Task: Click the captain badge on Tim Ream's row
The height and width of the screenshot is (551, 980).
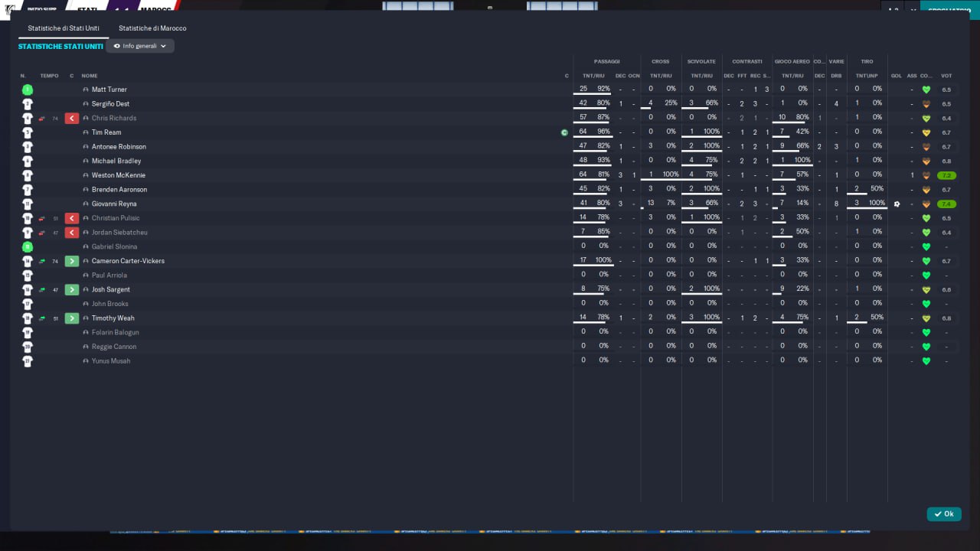Action: click(565, 132)
